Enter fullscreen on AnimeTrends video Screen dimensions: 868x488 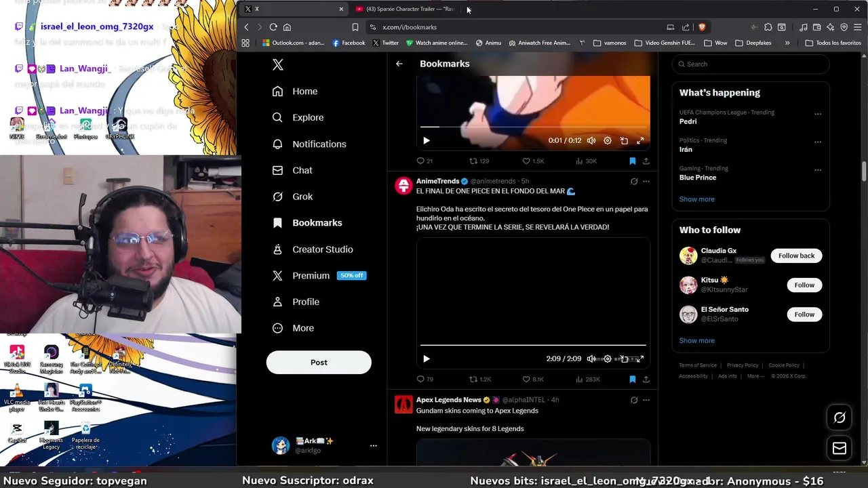(x=640, y=359)
